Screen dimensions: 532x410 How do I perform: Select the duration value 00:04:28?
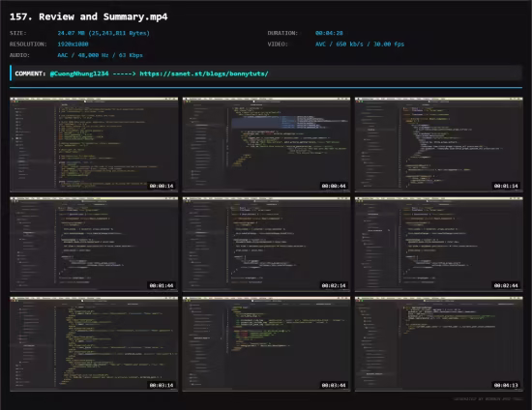329,33
